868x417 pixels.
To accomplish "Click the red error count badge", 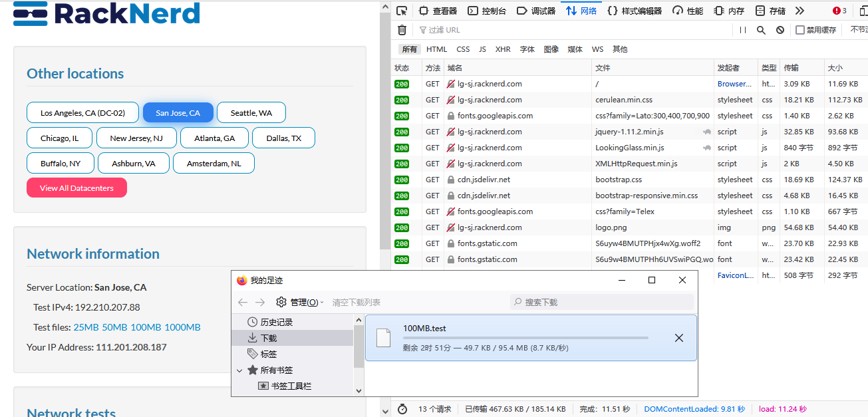I will [x=839, y=11].
